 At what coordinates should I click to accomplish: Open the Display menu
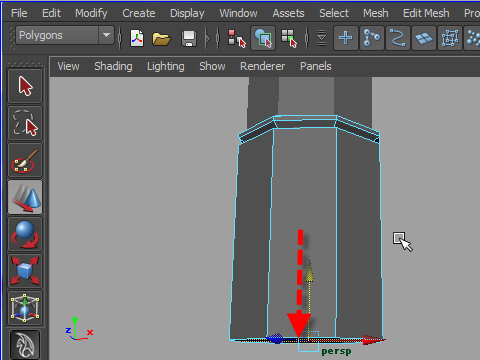click(x=187, y=13)
